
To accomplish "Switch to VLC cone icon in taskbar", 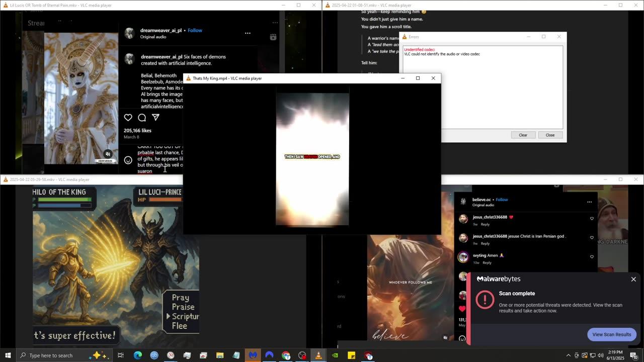I will [318, 355].
